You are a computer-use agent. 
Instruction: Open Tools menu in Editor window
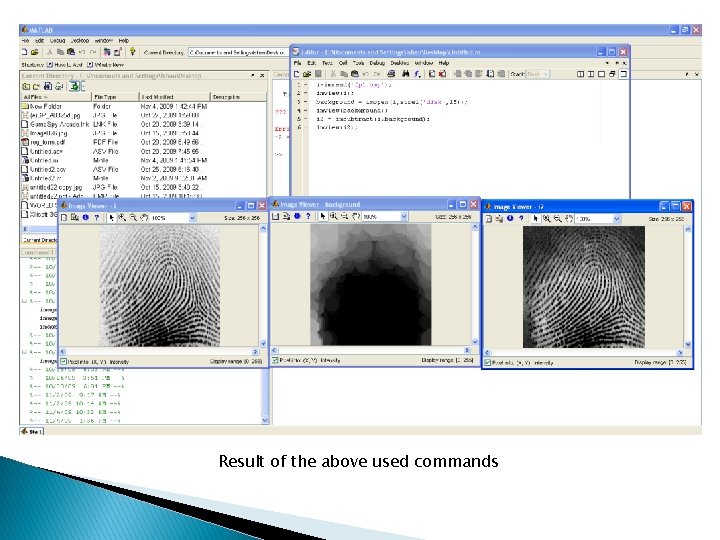pos(358,63)
